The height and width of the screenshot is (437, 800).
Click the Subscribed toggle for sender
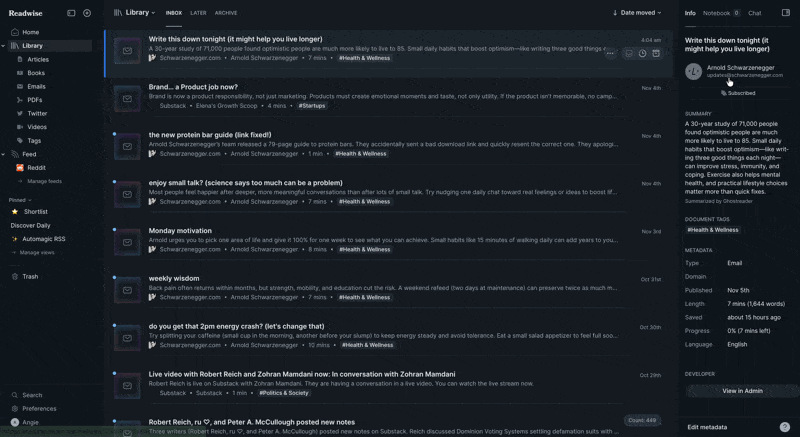(738, 93)
